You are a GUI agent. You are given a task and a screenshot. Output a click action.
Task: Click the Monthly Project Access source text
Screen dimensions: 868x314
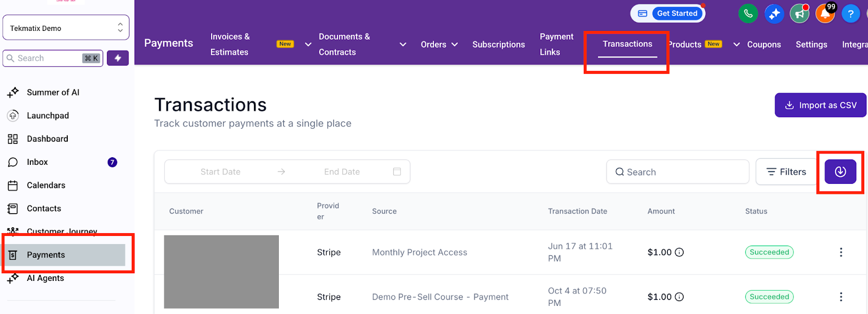[419, 252]
